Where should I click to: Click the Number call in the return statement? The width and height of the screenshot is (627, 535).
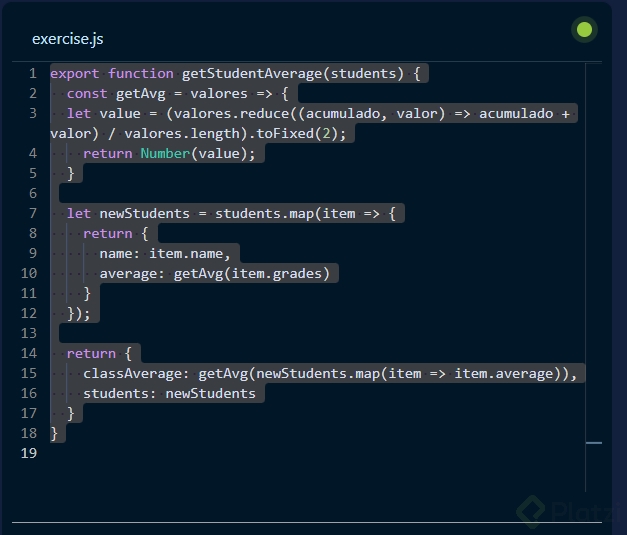165,153
